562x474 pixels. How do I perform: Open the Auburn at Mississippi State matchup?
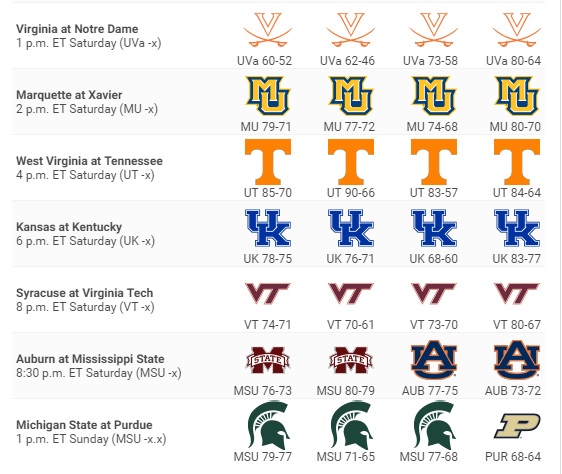coord(90,359)
